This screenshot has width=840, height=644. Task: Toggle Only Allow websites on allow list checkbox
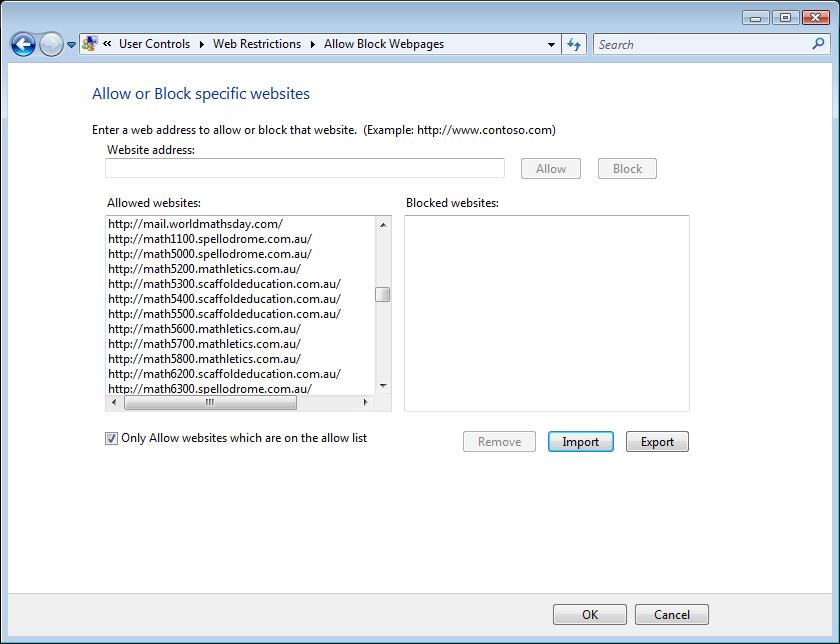pyautogui.click(x=111, y=439)
